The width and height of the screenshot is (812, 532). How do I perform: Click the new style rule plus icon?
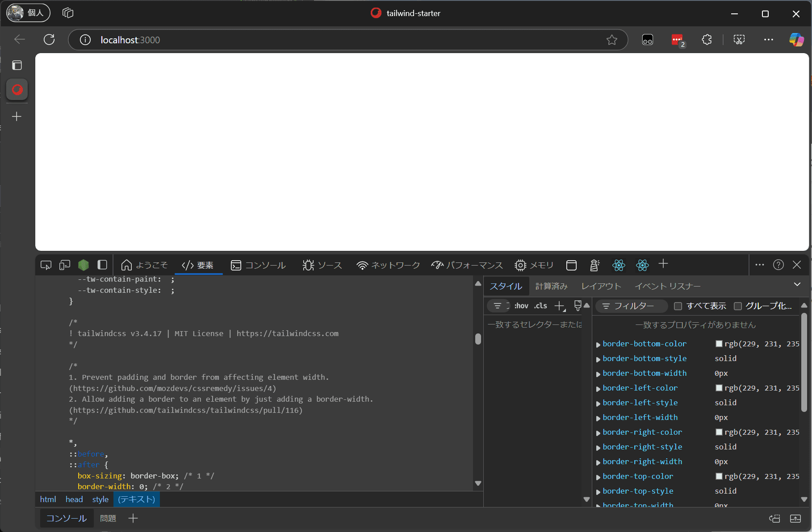pos(559,306)
